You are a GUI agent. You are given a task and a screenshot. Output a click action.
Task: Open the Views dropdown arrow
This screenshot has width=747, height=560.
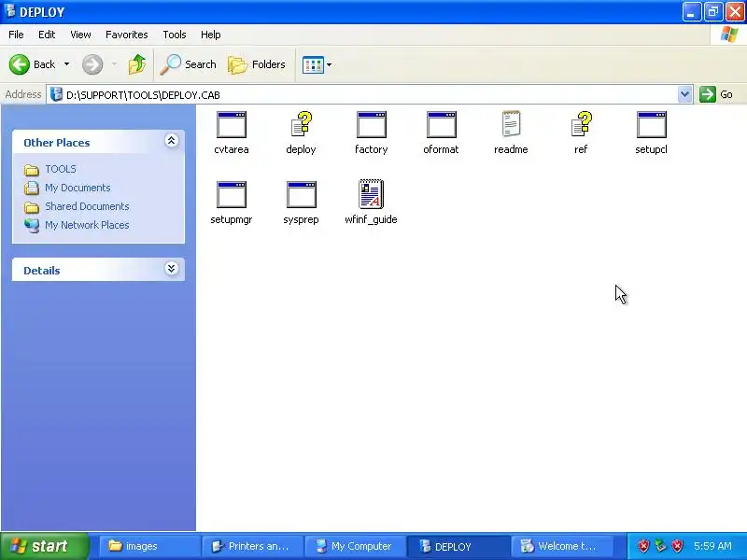[x=330, y=64]
